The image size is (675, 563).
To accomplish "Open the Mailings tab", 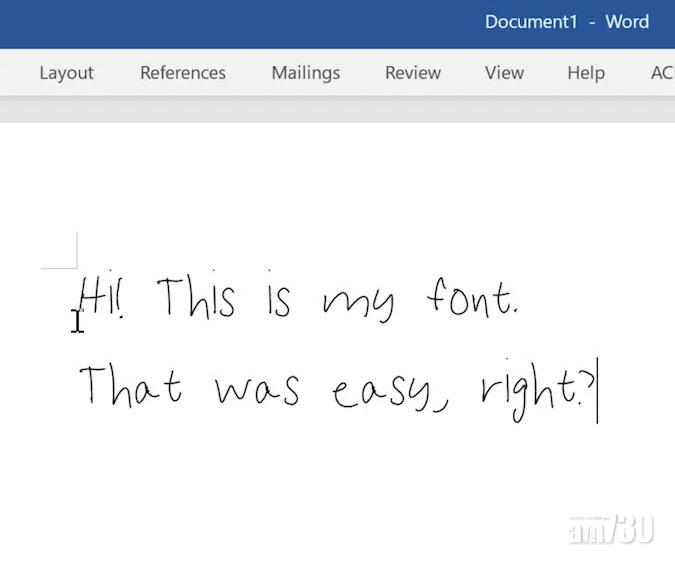I will coord(306,73).
